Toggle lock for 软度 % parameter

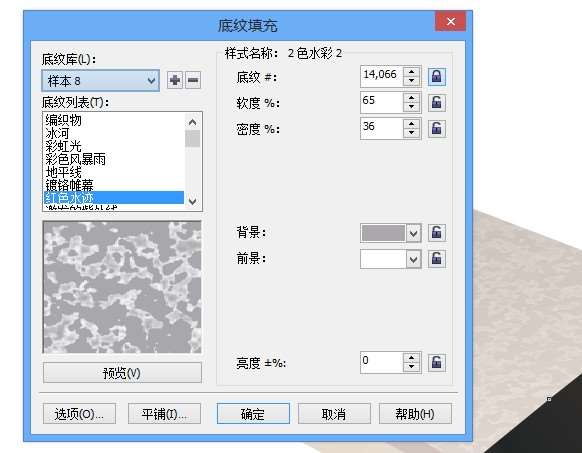click(436, 103)
